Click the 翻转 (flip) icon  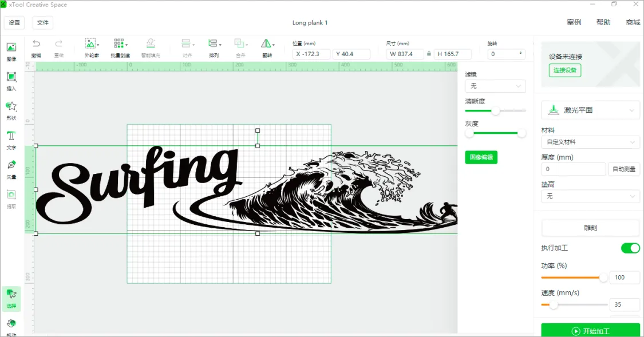[266, 43]
